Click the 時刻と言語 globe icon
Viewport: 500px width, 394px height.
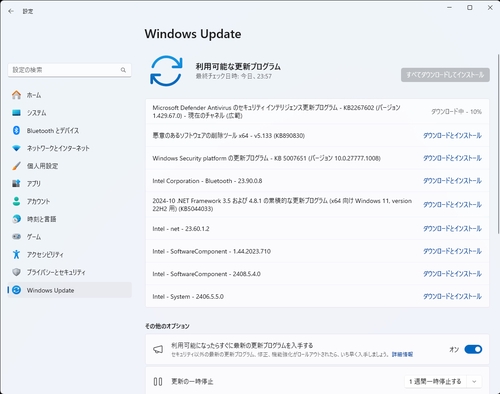point(16,219)
